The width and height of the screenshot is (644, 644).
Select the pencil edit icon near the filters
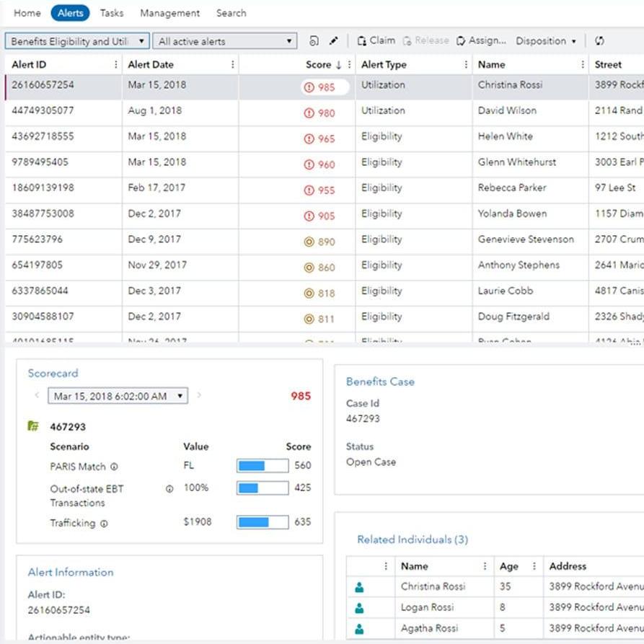pos(332,41)
